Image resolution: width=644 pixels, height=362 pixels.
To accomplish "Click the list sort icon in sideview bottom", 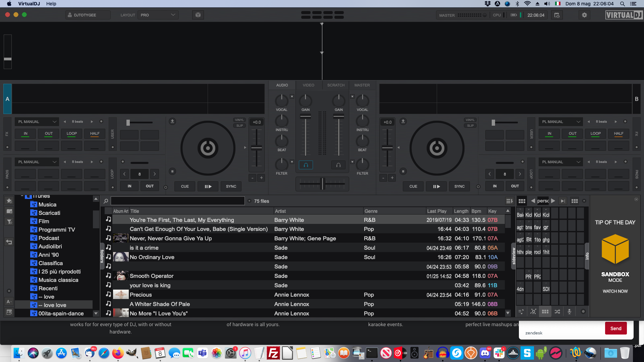I will (x=521, y=312).
